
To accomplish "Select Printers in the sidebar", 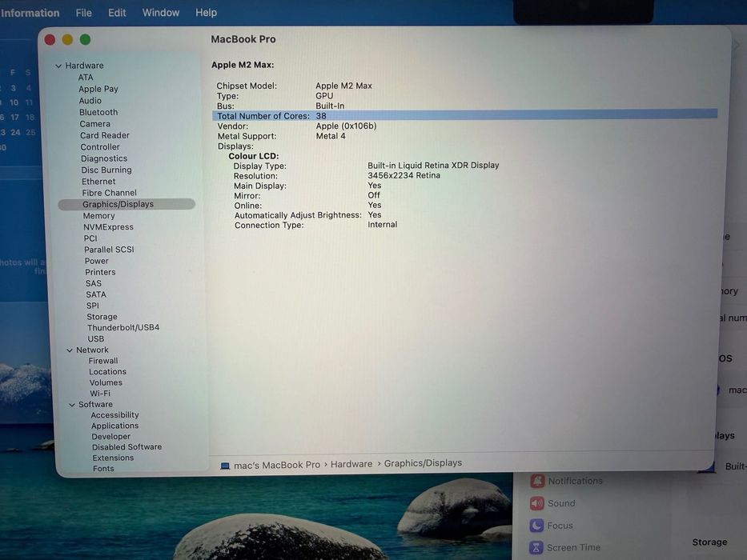I will (x=101, y=272).
